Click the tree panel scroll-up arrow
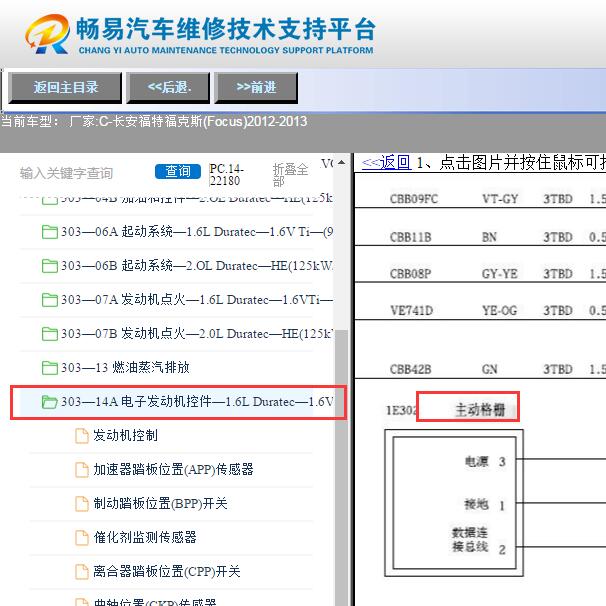This screenshot has height=606, width=606. pos(341,163)
